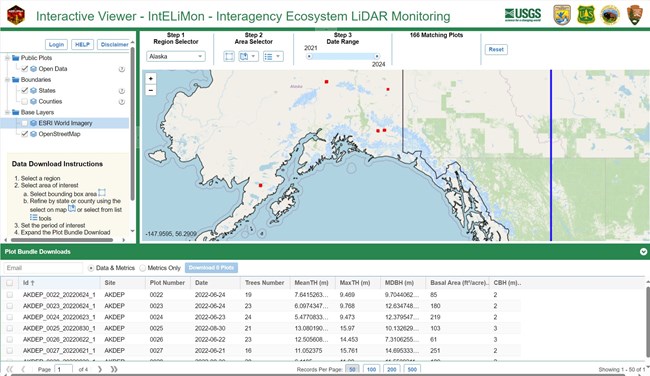Viewport: 650px width, 376px height.
Task: Open the Alaska region selector dropdown
Action: click(176, 56)
